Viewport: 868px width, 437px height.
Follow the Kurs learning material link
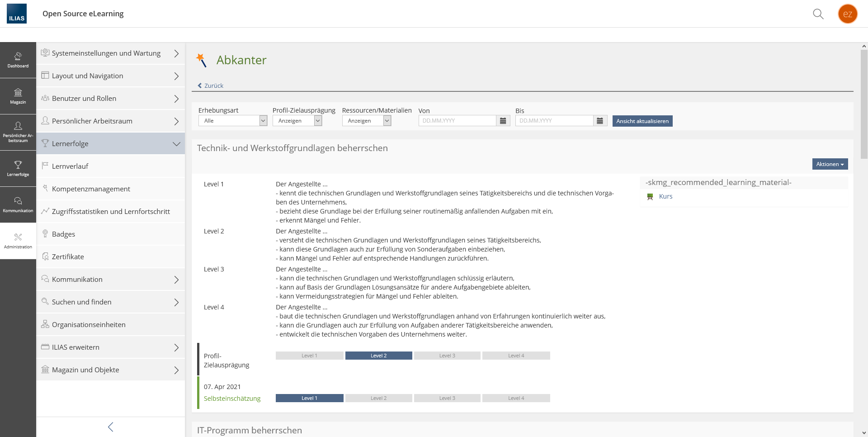(665, 196)
